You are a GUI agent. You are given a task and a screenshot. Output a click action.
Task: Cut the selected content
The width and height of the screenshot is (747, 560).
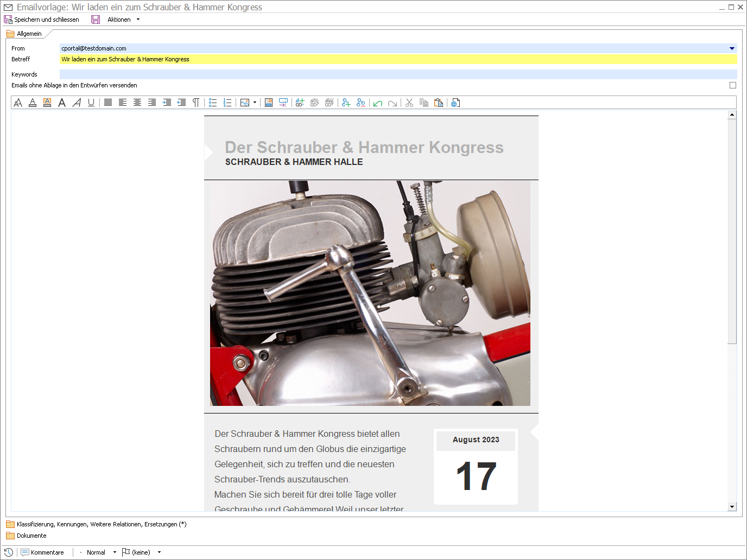click(409, 103)
